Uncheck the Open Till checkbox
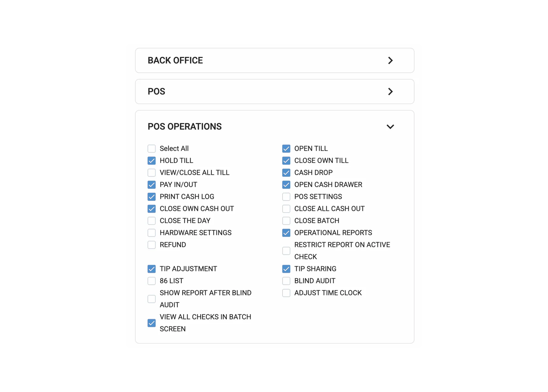Image resolution: width=548 pixels, height=392 pixels. point(286,149)
